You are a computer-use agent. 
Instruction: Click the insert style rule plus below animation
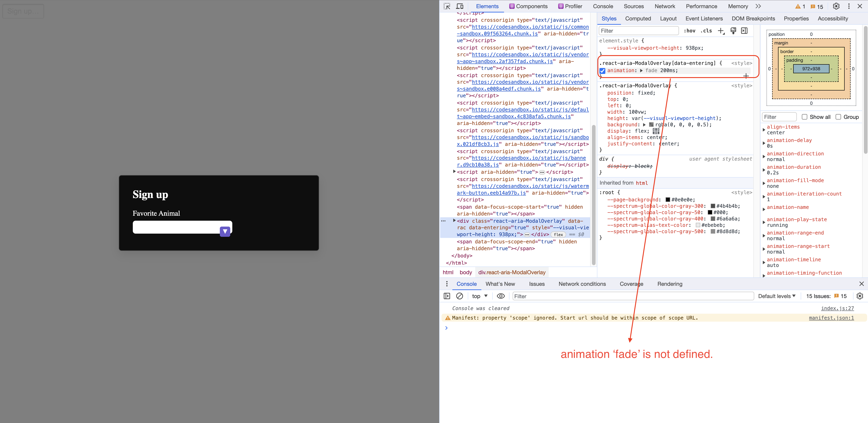tap(746, 76)
